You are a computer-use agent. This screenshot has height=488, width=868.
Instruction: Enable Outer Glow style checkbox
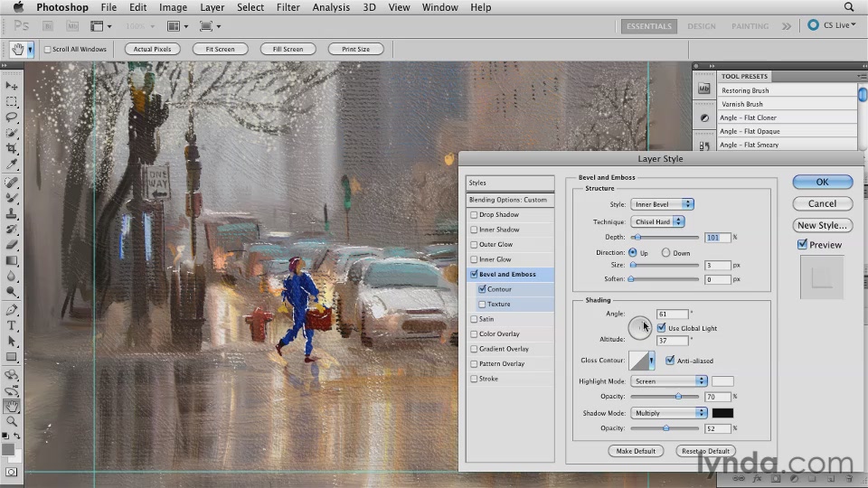coord(474,245)
